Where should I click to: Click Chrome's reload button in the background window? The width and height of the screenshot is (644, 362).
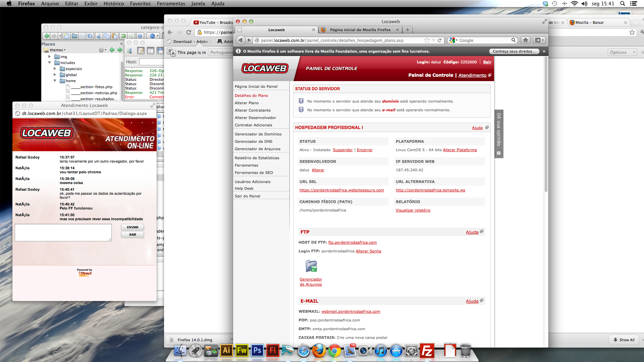[x=189, y=32]
